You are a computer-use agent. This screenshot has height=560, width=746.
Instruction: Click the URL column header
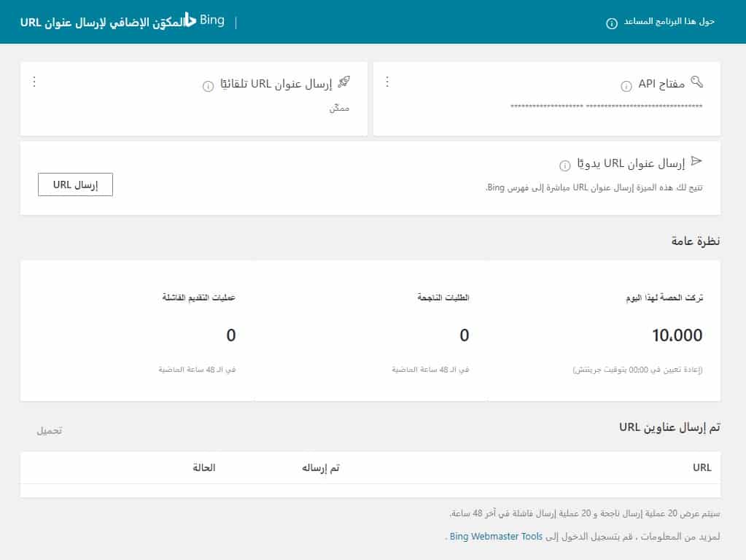click(x=702, y=467)
